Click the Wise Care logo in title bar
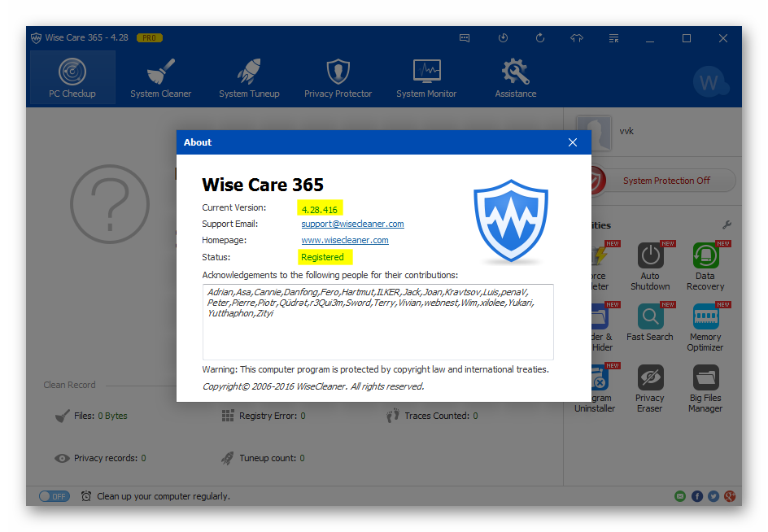The height and width of the screenshot is (532, 768). 37,37
